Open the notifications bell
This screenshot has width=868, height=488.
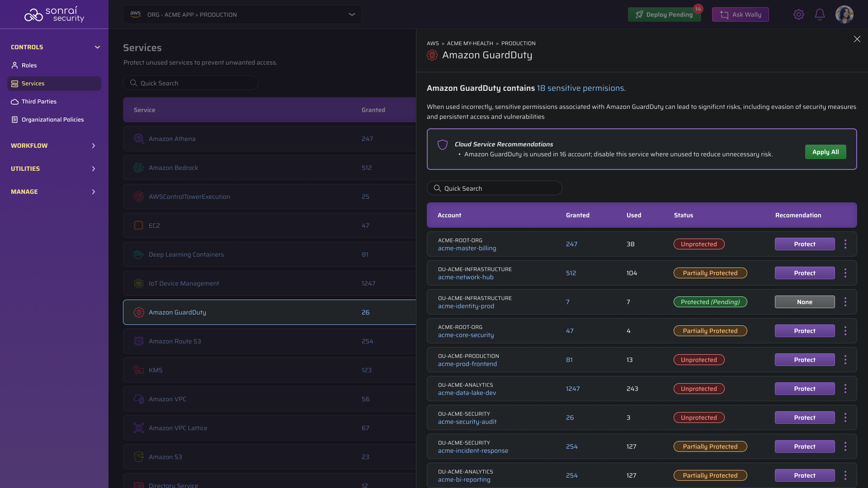[820, 14]
